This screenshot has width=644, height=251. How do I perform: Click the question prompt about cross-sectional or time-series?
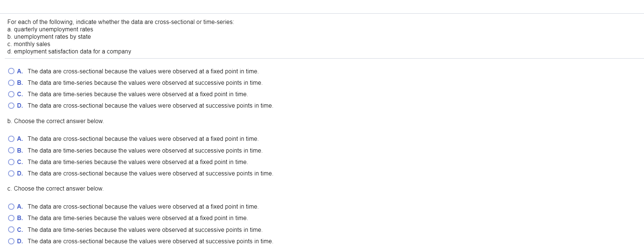pos(121,22)
